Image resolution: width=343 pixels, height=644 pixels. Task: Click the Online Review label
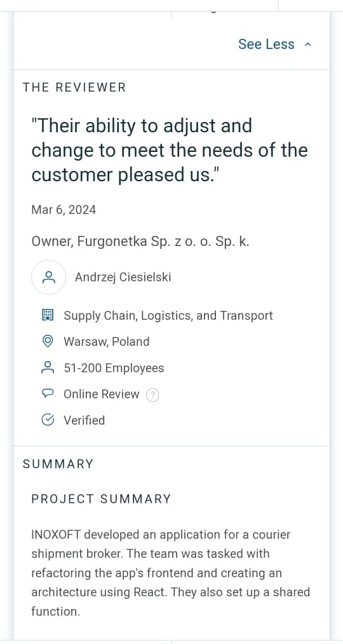(102, 394)
